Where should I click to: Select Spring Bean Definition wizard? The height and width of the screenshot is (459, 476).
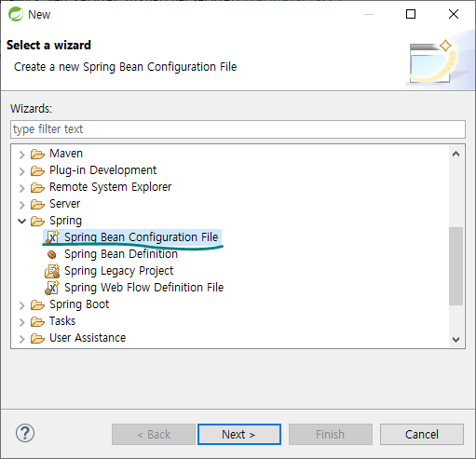coord(121,254)
